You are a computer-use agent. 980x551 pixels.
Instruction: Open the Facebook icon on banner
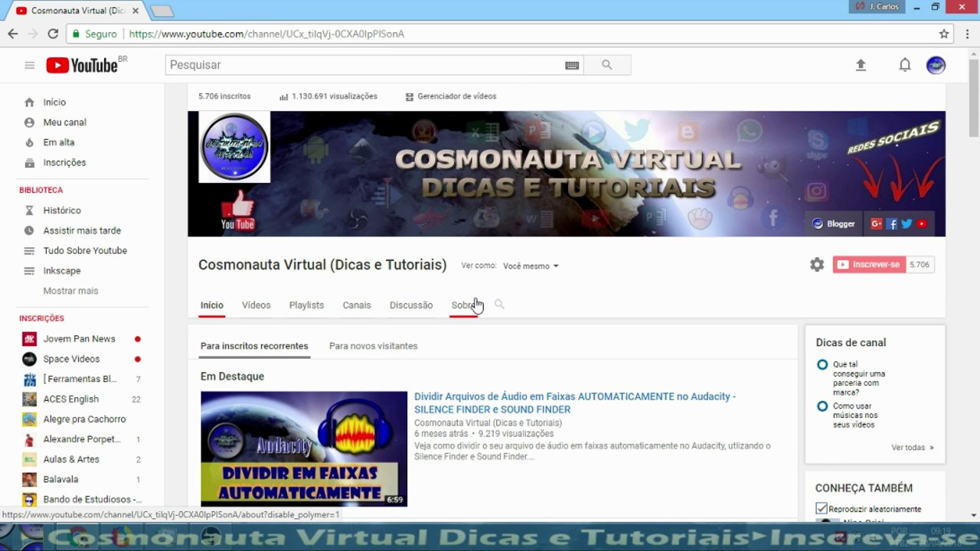(892, 223)
